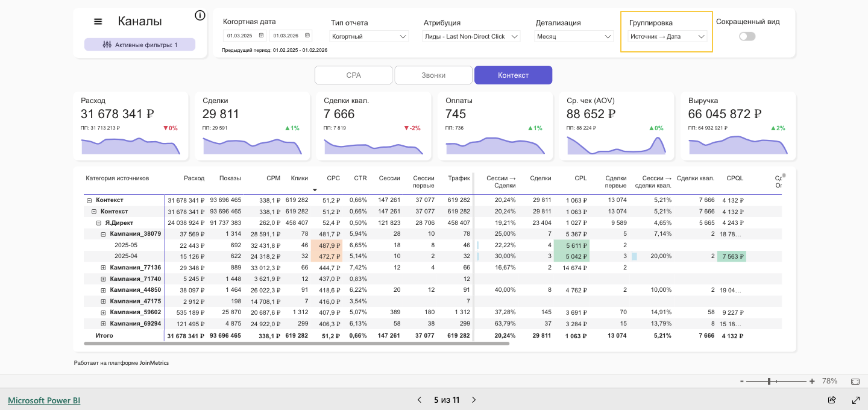Click the share icon in the footer
This screenshot has width=868, height=410.
coord(832,400)
